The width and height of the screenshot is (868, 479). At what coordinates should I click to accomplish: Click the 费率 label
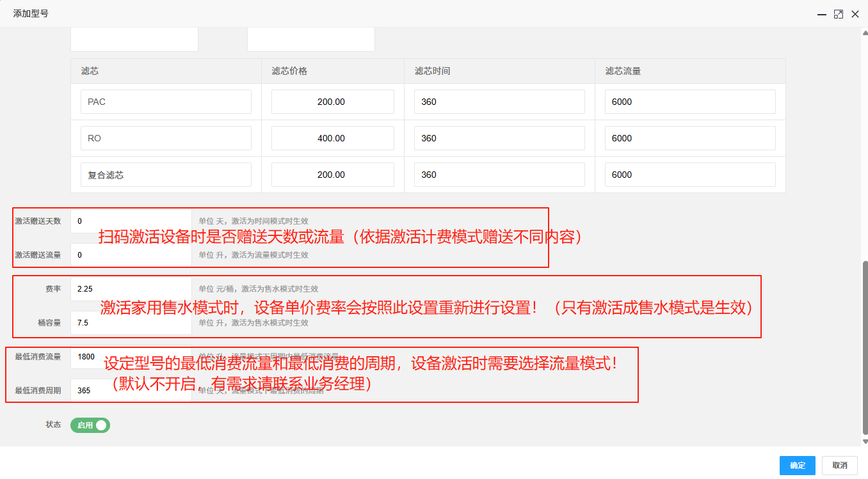point(53,289)
